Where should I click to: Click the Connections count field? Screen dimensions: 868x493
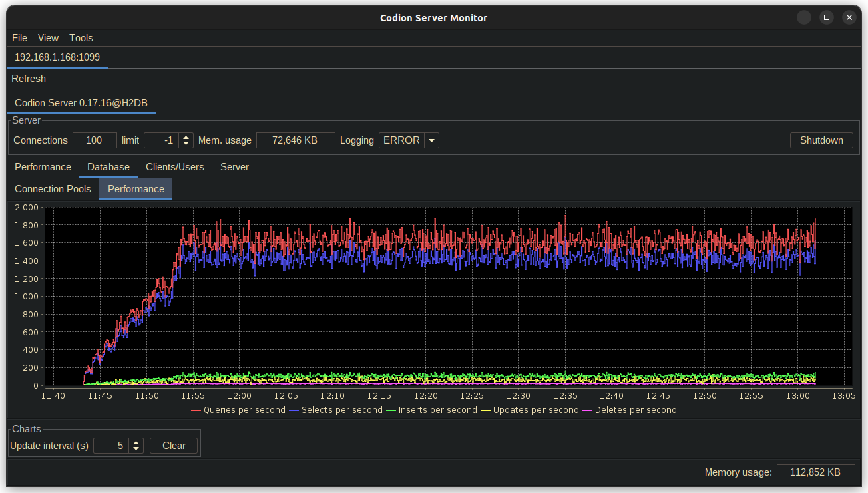click(x=94, y=140)
